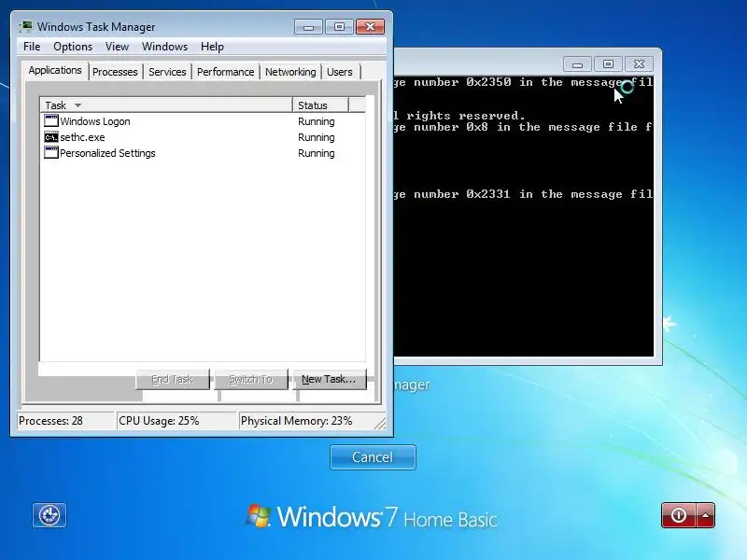Click Running status for Personalized Settings
747x560 pixels.
coord(317,153)
